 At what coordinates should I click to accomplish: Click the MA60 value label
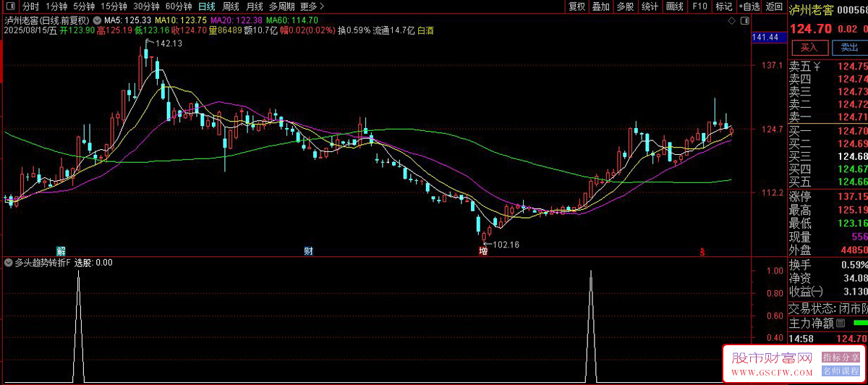[292, 20]
